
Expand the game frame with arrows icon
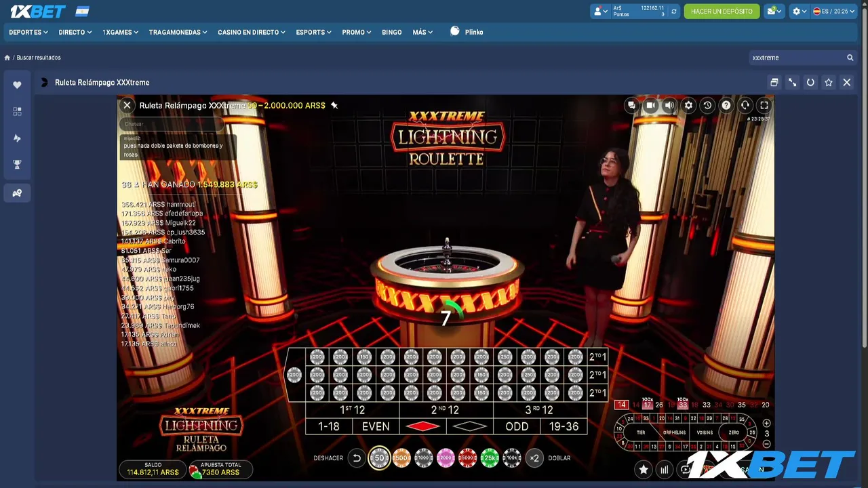792,83
